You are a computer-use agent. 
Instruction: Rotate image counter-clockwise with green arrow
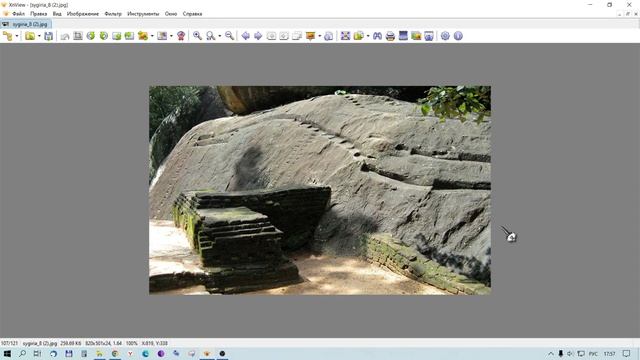[91, 36]
